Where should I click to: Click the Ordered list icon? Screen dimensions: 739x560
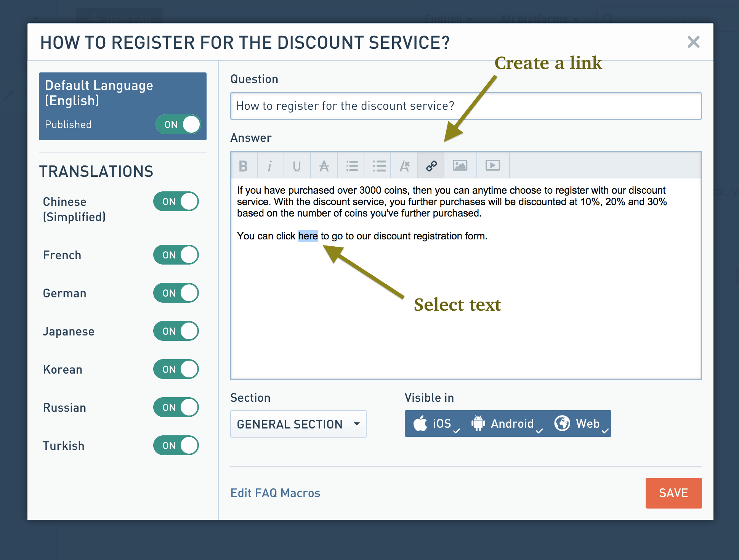(x=351, y=165)
